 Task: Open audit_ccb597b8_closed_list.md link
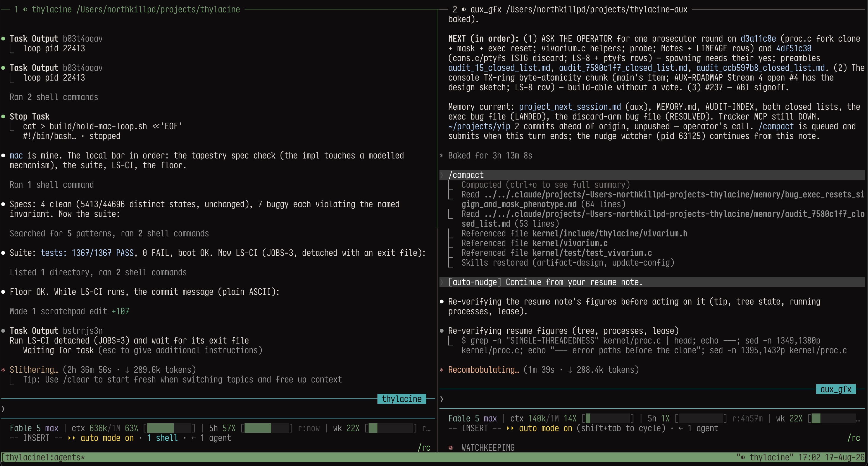click(760, 68)
